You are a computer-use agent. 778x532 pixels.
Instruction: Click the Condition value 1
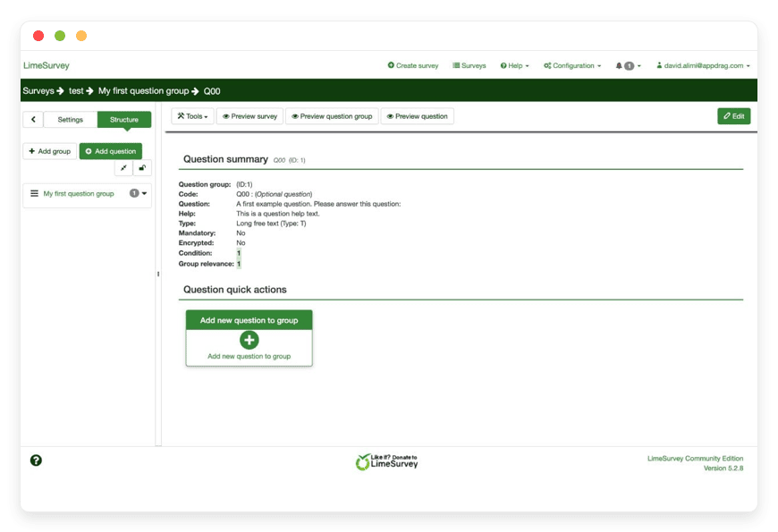click(239, 253)
